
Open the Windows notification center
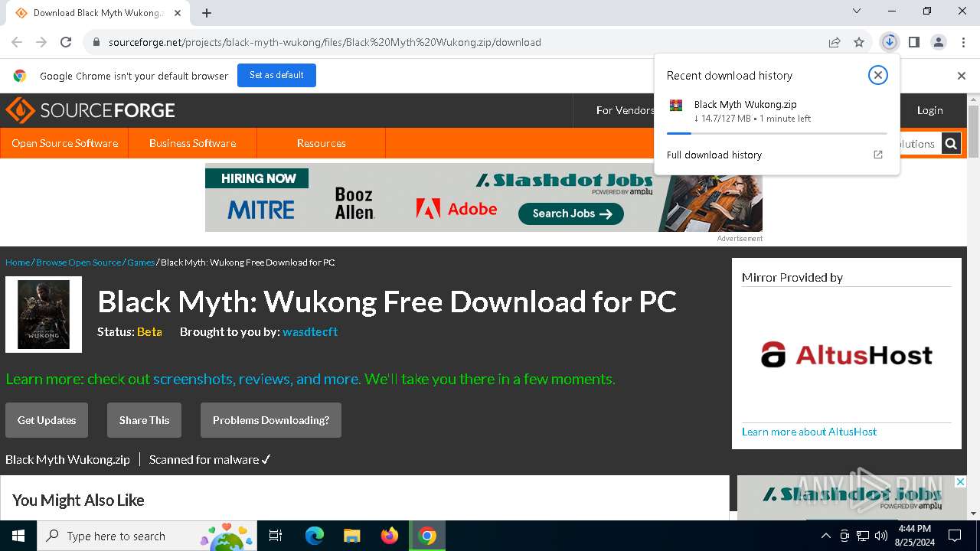(x=955, y=536)
